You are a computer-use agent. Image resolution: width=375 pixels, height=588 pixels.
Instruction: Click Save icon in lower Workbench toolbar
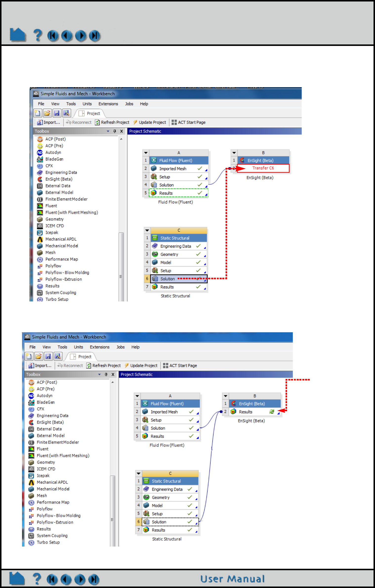(48, 356)
